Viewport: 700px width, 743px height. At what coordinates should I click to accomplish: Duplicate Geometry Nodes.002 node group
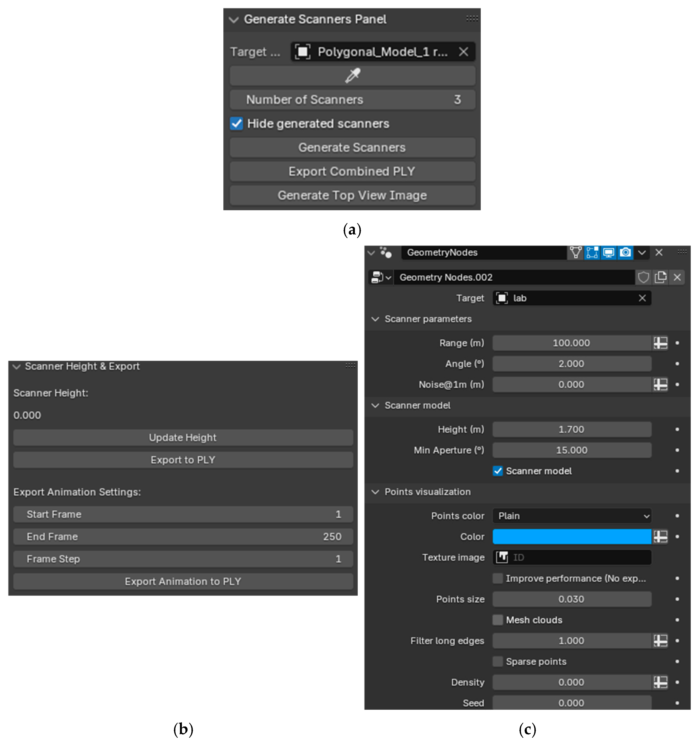(x=660, y=277)
